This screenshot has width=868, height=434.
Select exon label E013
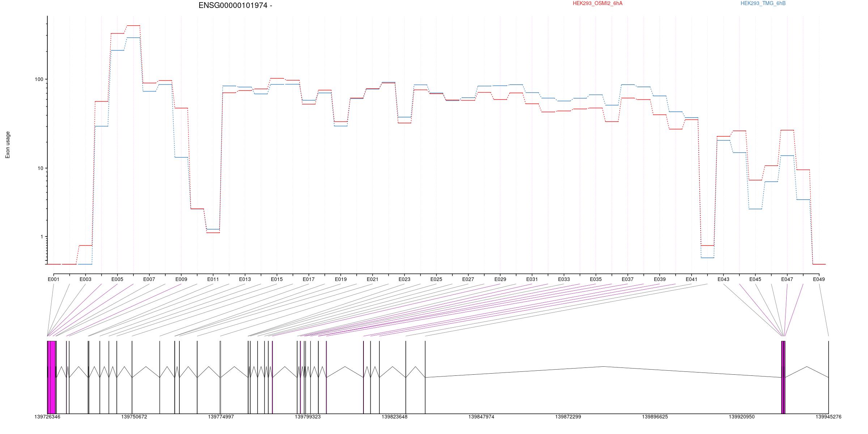click(x=245, y=279)
